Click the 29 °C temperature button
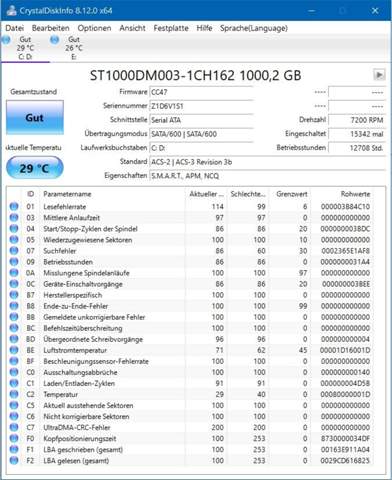 tap(35, 168)
